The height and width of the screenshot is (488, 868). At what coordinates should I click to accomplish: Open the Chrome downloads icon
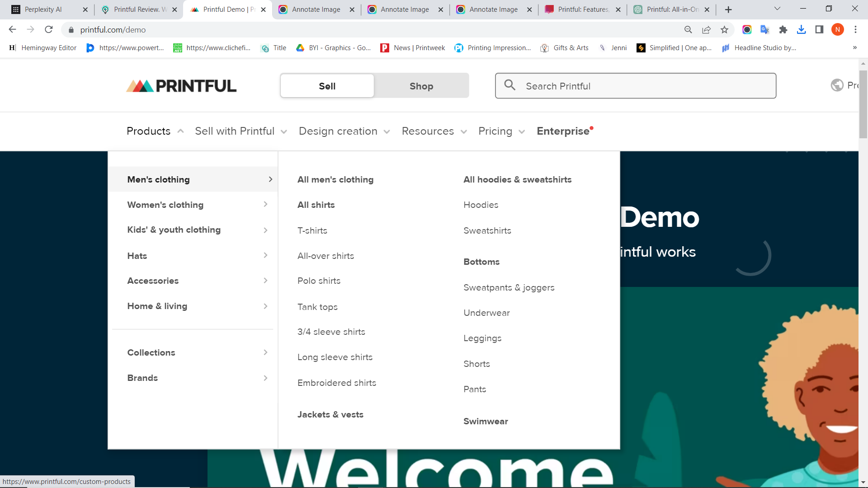801,30
